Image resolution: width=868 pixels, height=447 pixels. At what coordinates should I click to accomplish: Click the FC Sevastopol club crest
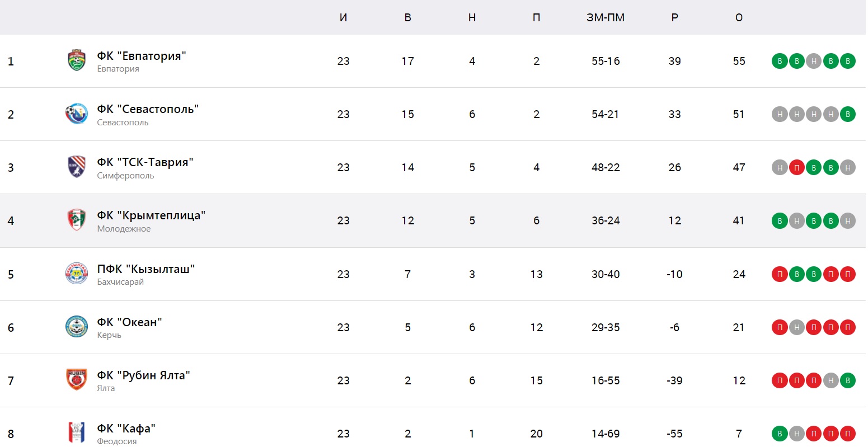coord(77,114)
